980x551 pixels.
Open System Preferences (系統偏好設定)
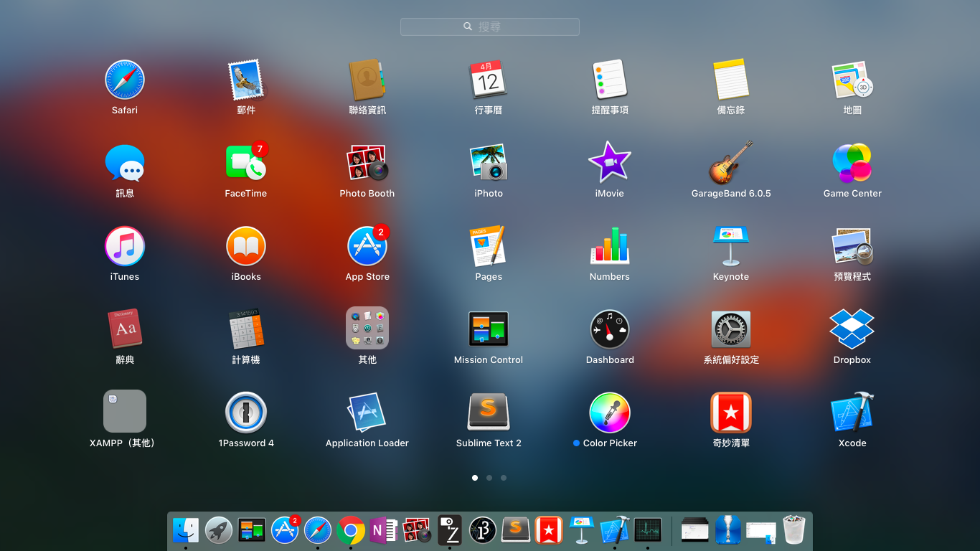click(731, 329)
